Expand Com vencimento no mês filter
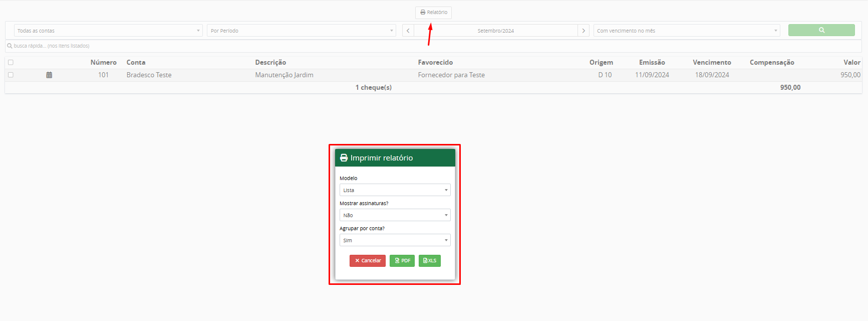The width and height of the screenshot is (868, 321). tap(686, 31)
